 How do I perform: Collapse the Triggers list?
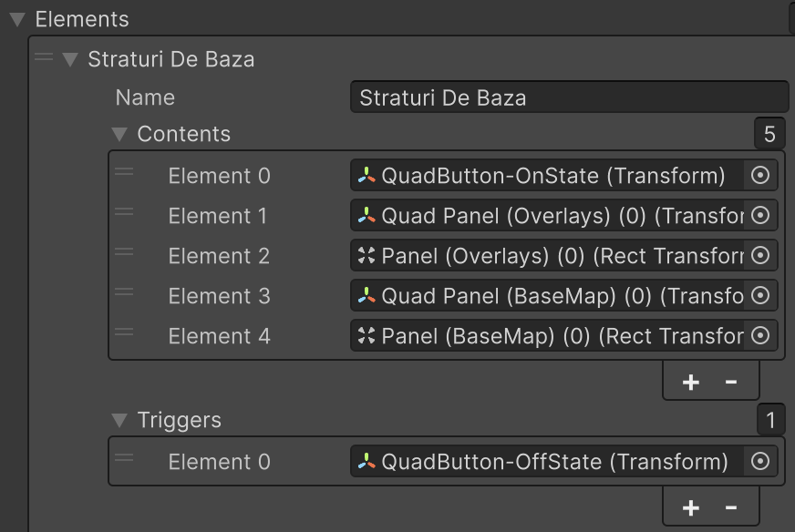coord(119,420)
